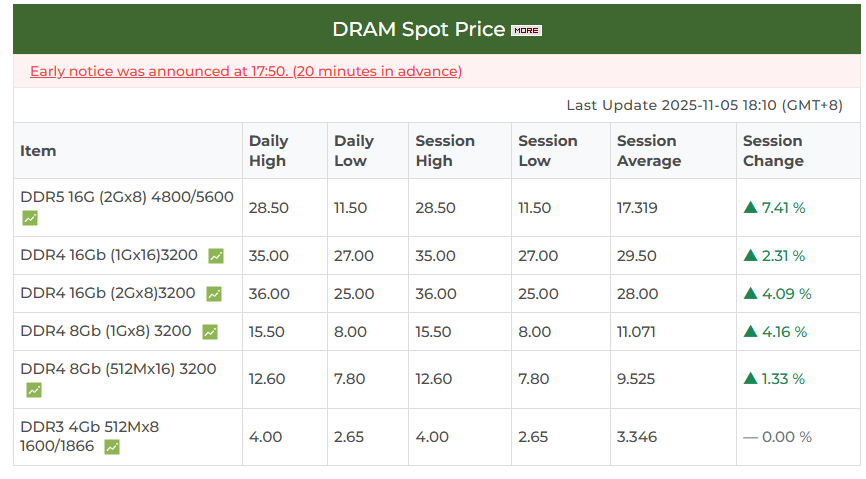The height and width of the screenshot is (479, 866).
Task: Select the Item column header
Action: (x=38, y=151)
